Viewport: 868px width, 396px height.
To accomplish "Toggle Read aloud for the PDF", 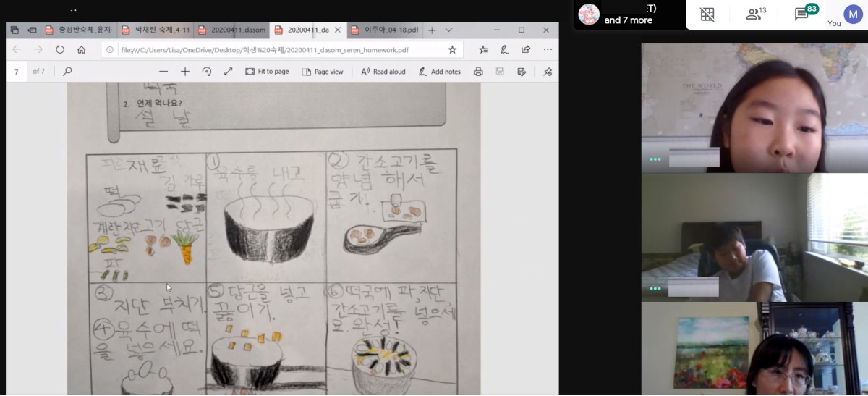I will 383,72.
